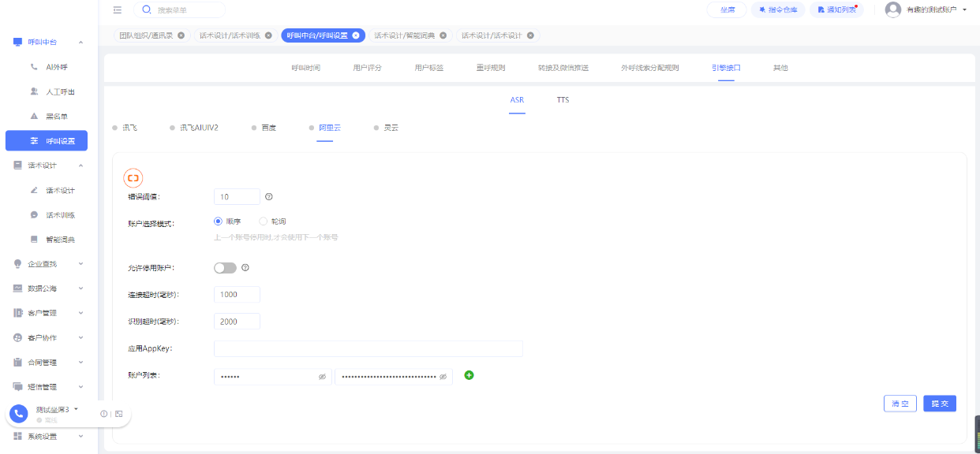Show help for 允许停用账户 toggle
The image size is (980, 454).
pyautogui.click(x=245, y=268)
